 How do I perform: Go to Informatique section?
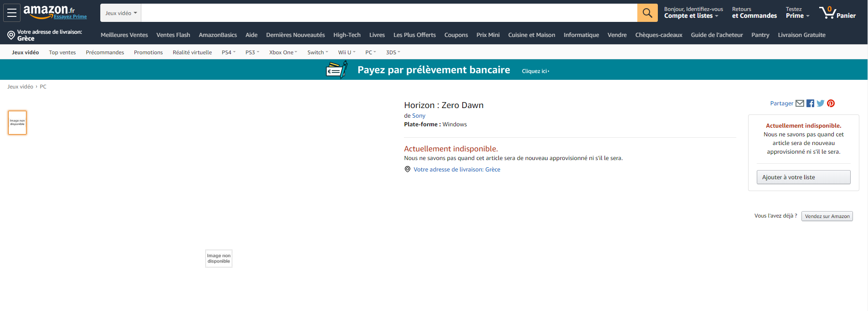click(581, 35)
